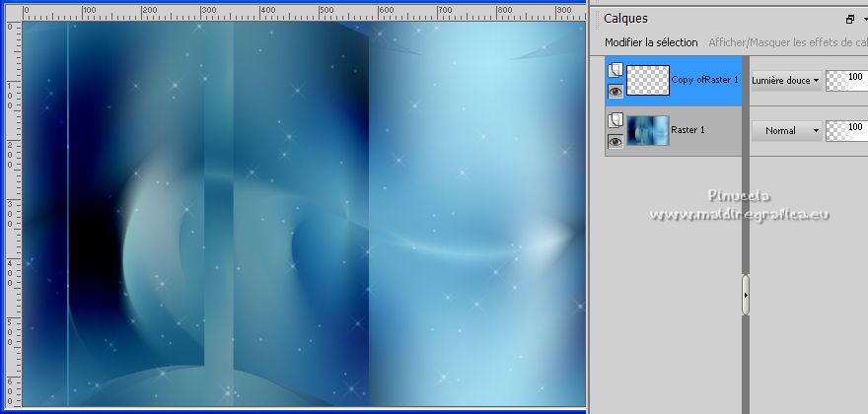Select the Copy ofRaster 1 layer name
Image resolution: width=868 pixels, height=414 pixels.
click(704, 80)
